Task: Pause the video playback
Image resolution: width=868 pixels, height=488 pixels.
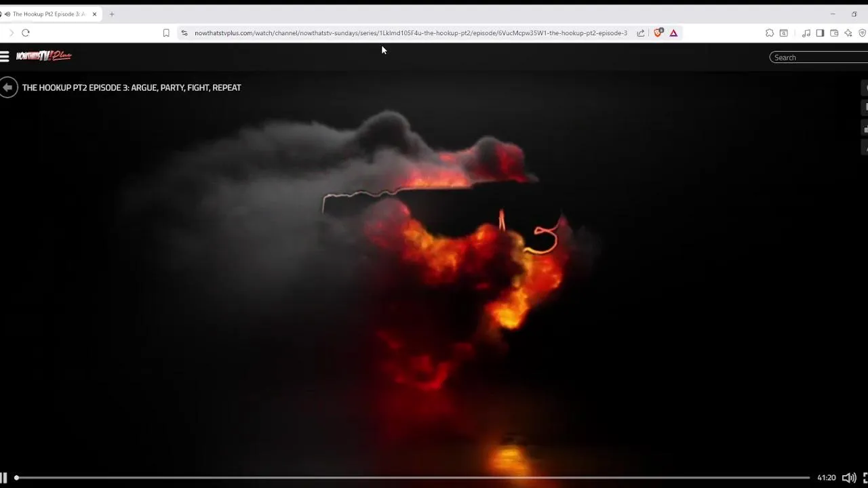Action: [3, 478]
